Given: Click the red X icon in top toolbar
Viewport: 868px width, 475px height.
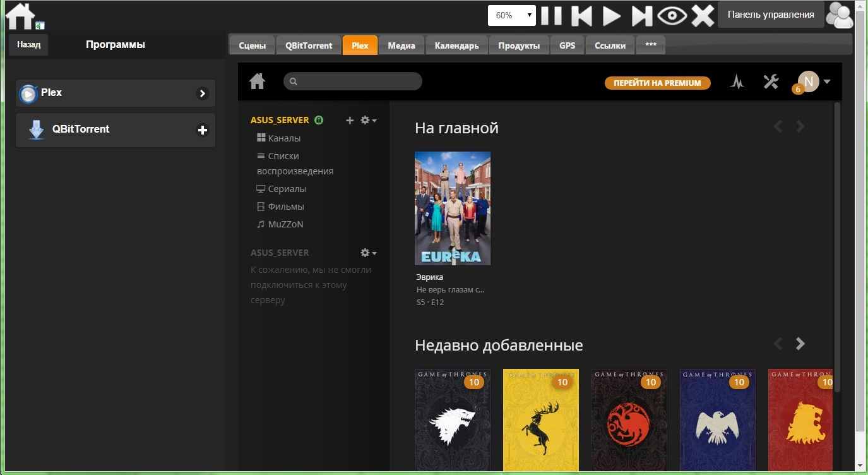Looking at the screenshot, I should click(703, 15).
